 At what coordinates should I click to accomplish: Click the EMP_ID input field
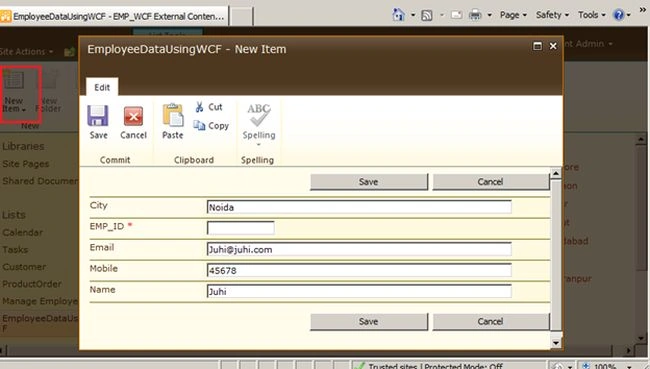click(x=240, y=228)
